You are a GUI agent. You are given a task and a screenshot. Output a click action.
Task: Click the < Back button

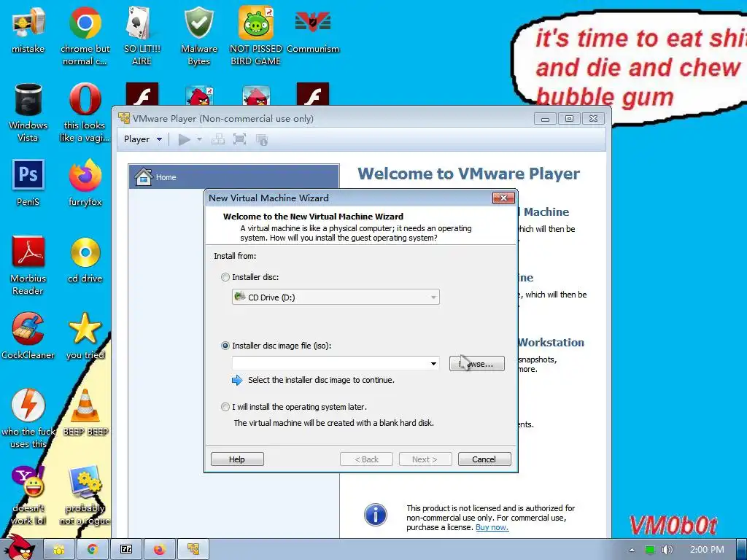click(366, 459)
